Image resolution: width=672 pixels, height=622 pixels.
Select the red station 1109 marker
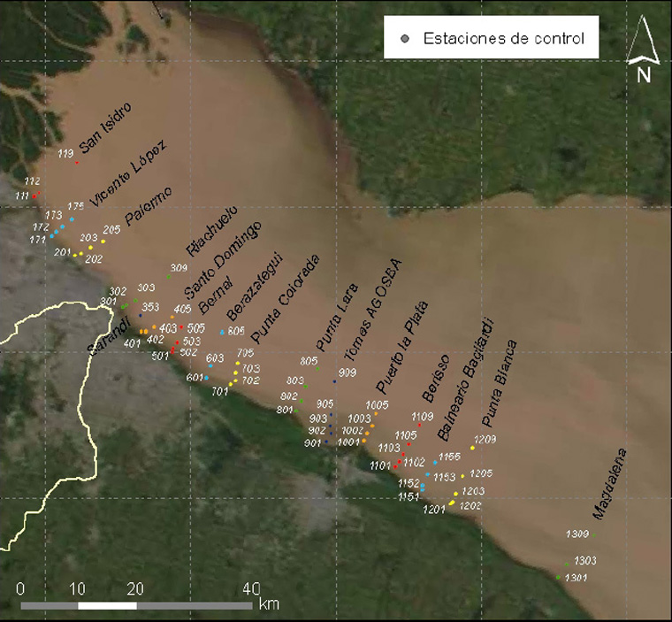pyautogui.click(x=419, y=426)
